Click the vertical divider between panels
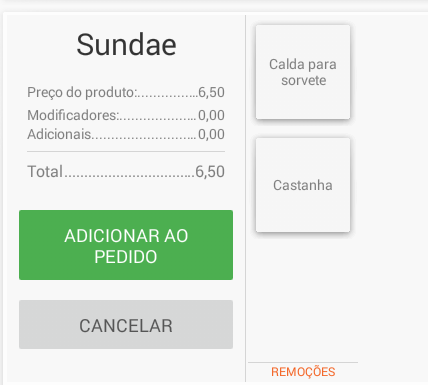The height and width of the screenshot is (385, 428). (x=246, y=198)
